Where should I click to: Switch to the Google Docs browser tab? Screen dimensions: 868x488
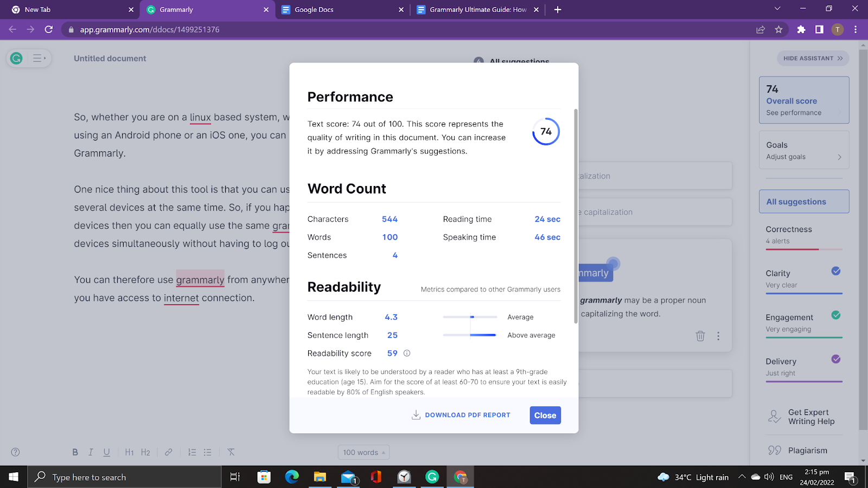coord(342,10)
